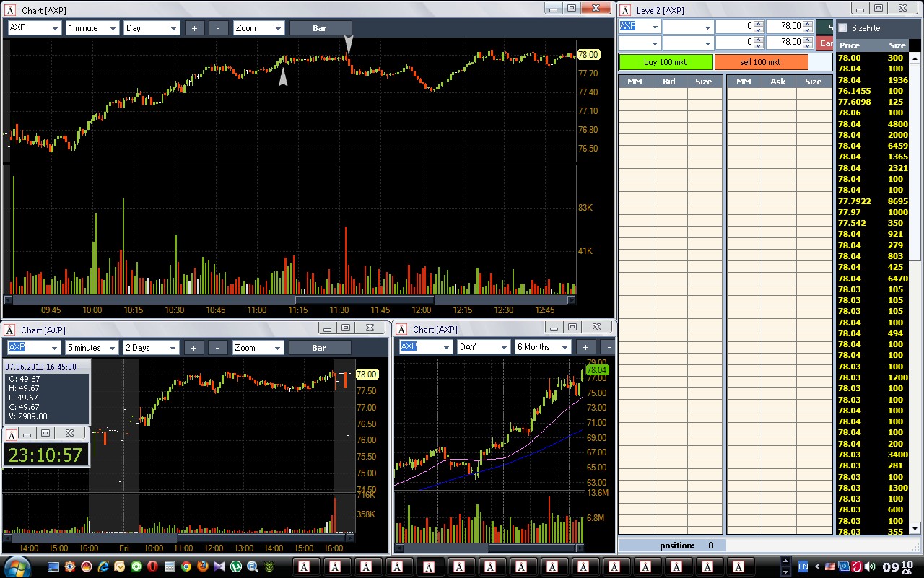Click the plus zoom-in button on 1 minute chart
This screenshot has height=578, width=924.
[195, 28]
